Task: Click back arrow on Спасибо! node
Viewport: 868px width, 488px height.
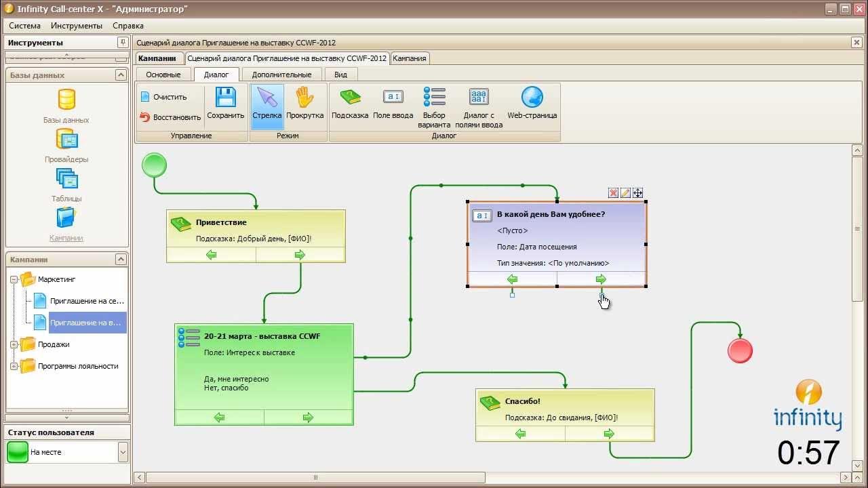Action: pos(520,434)
